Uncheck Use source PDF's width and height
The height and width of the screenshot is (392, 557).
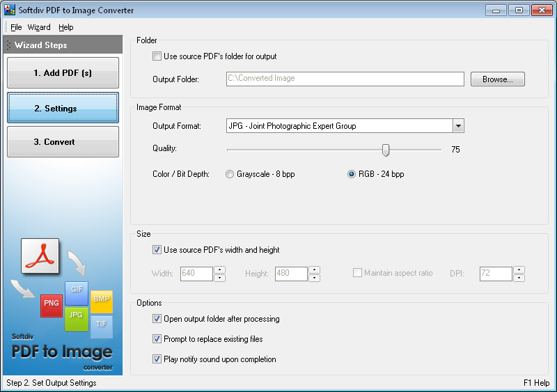coord(157,250)
